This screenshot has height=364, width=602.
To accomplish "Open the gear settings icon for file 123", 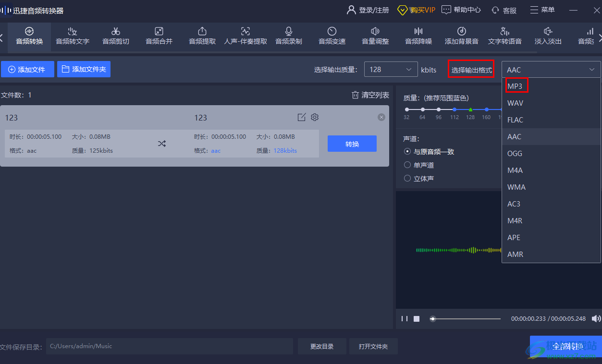I will [315, 117].
